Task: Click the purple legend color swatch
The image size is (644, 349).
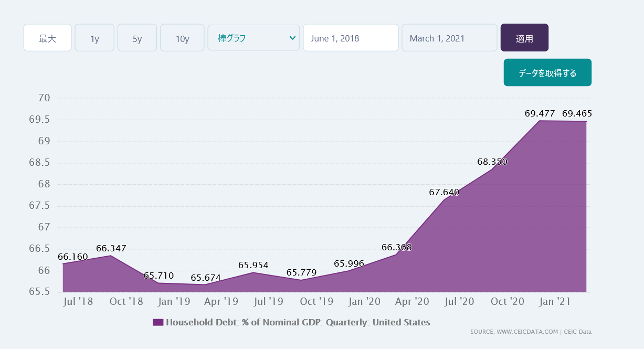Action: tap(158, 322)
